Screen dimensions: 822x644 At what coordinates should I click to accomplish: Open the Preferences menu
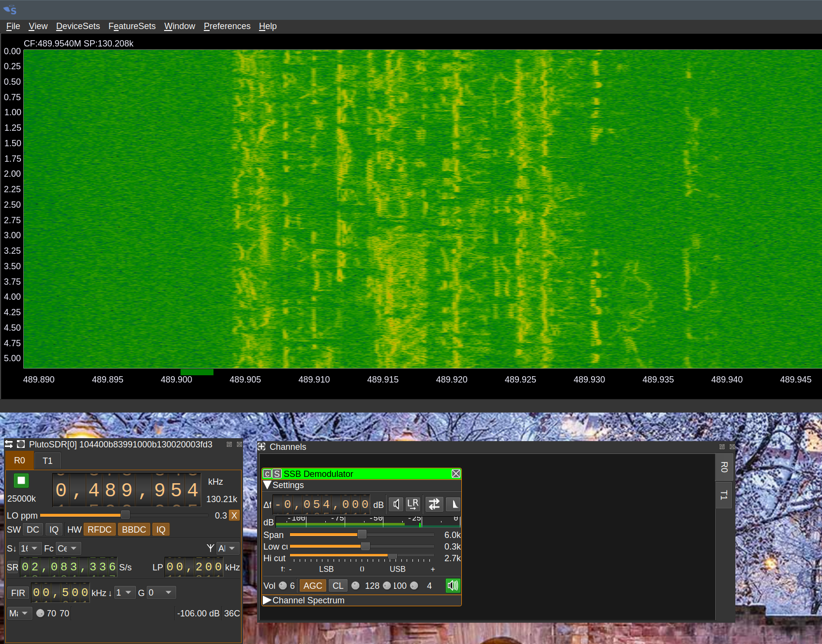tap(227, 26)
